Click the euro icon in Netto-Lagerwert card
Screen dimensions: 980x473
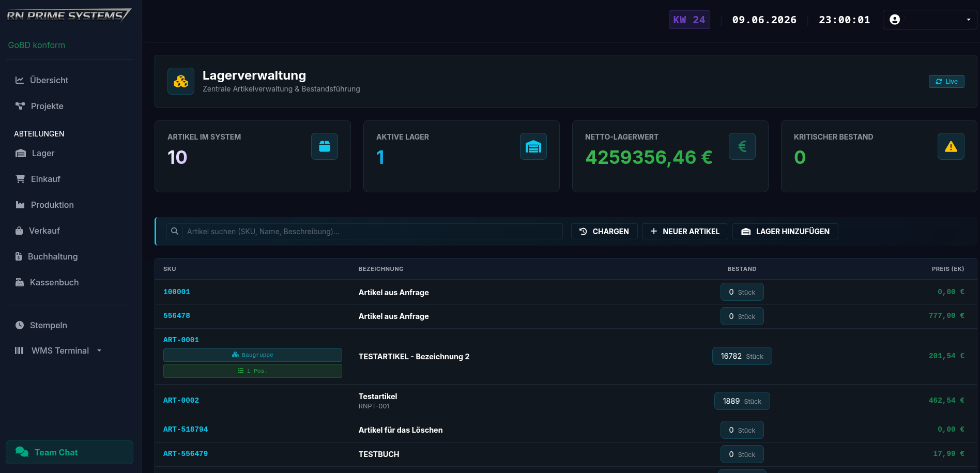(742, 146)
